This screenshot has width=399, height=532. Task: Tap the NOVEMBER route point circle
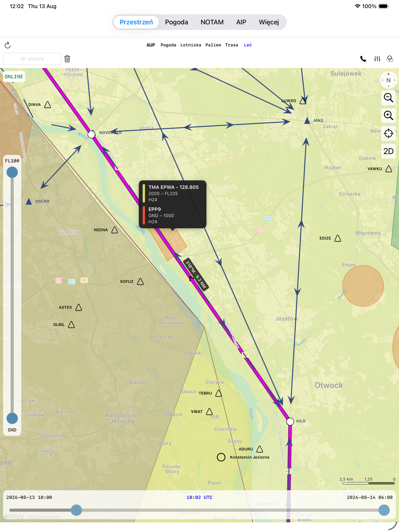pos(91,134)
